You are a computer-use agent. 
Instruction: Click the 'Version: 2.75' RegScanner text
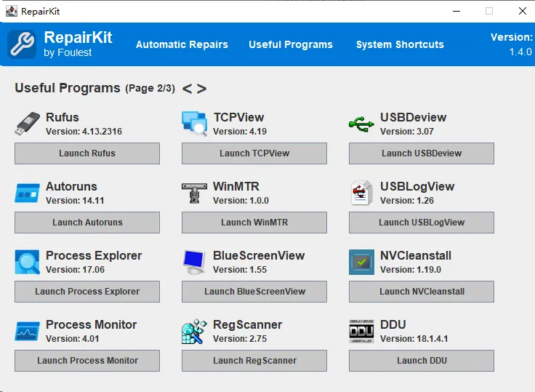(x=240, y=339)
